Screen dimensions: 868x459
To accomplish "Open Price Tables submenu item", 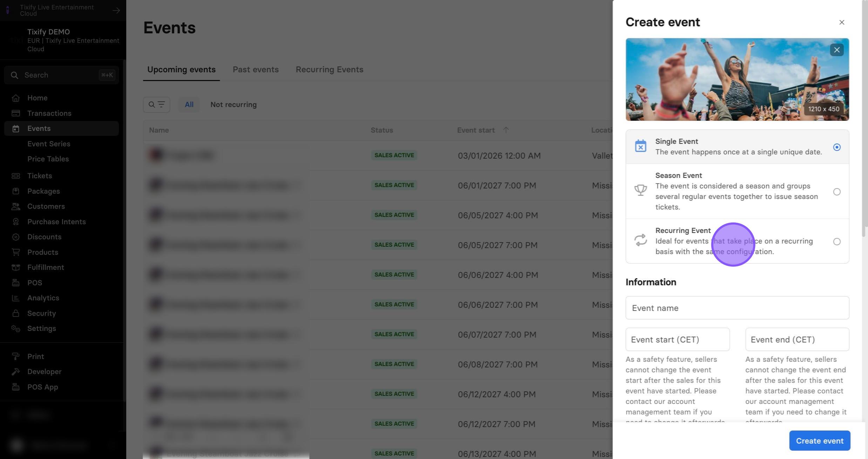I will point(48,159).
